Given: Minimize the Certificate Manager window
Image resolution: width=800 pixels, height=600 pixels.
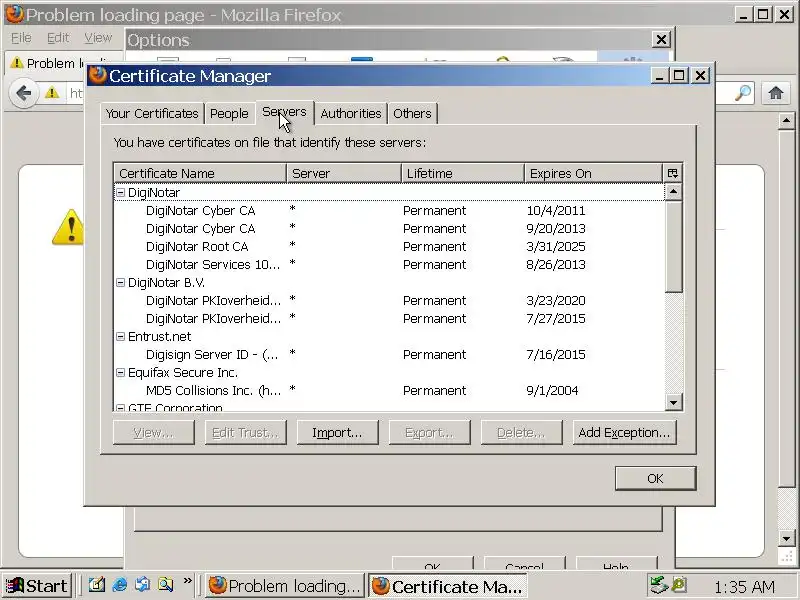Looking at the screenshot, I should [659, 76].
